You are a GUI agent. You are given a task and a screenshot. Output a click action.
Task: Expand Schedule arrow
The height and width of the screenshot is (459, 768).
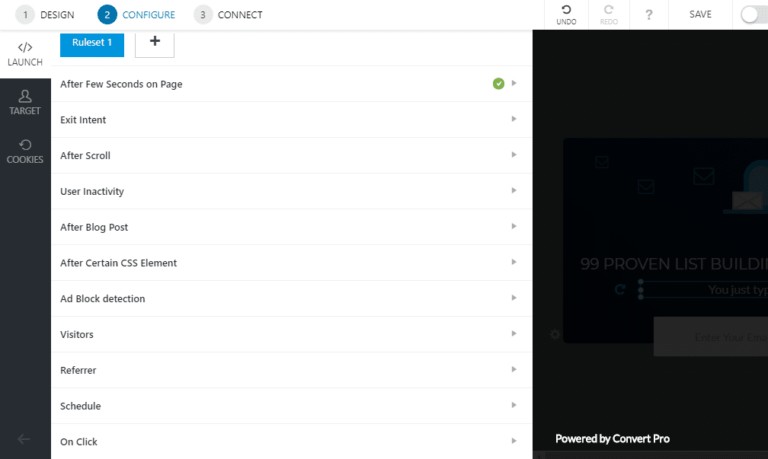[x=514, y=405]
